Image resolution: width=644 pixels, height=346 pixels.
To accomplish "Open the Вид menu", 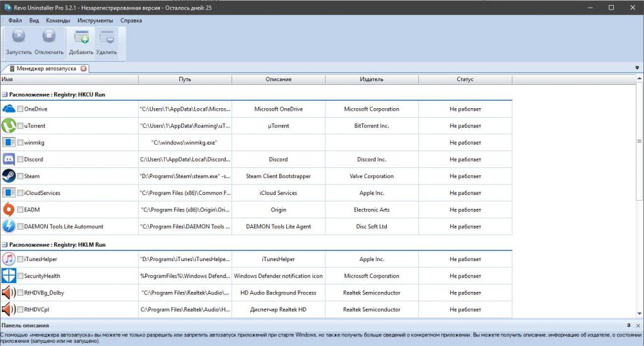I will (x=34, y=21).
